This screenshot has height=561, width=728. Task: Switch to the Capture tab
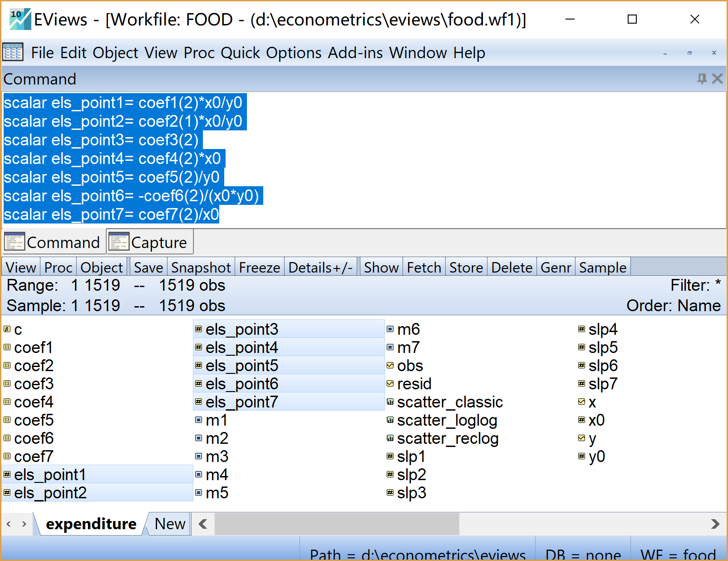[150, 242]
